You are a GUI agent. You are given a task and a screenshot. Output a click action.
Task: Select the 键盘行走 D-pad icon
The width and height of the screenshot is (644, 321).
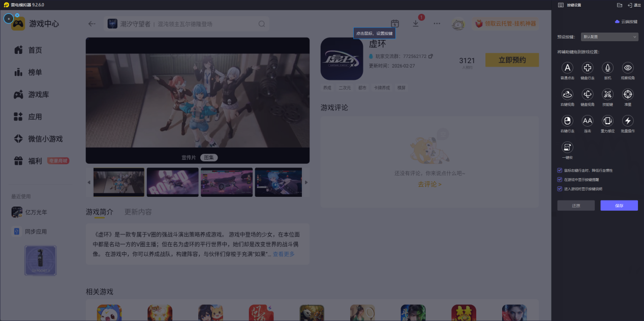coord(588,68)
